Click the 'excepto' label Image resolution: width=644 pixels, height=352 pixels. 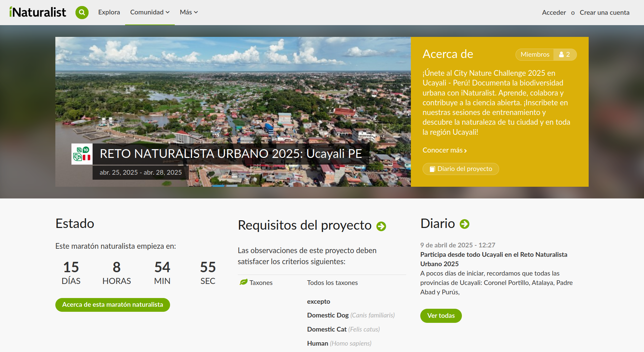(319, 301)
